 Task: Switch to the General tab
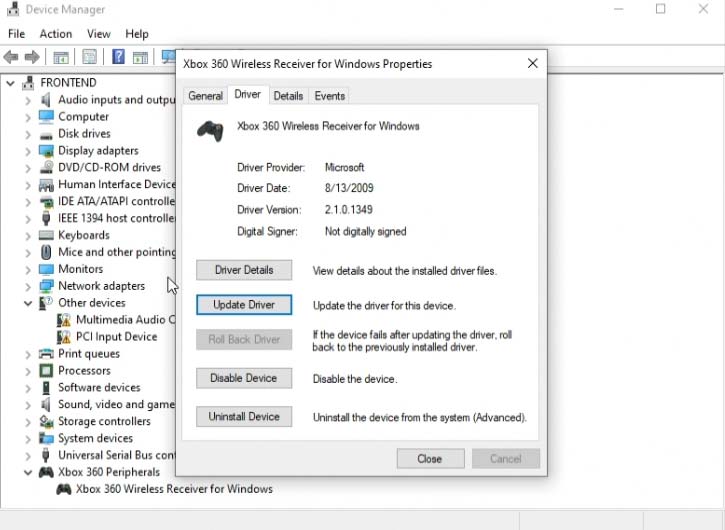click(205, 96)
